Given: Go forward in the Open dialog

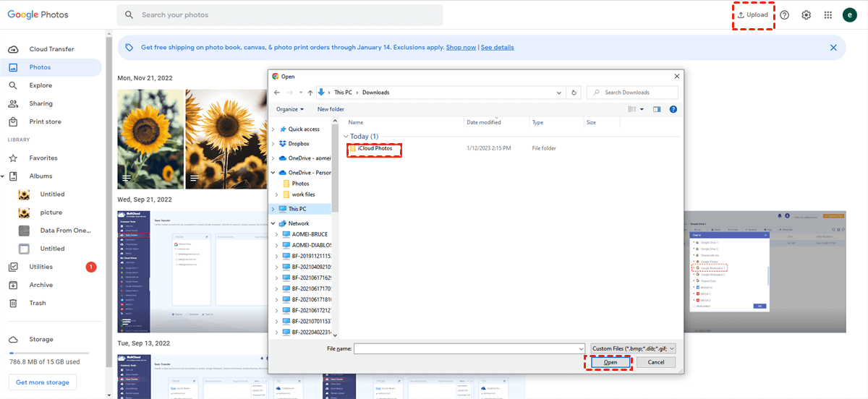Looking at the screenshot, I should coord(291,93).
